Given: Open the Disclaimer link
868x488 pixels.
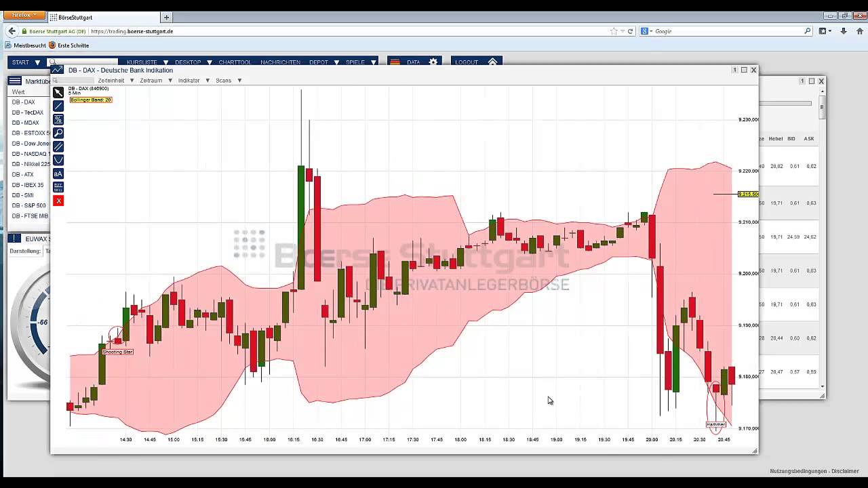Looking at the screenshot, I should pyautogui.click(x=846, y=471).
